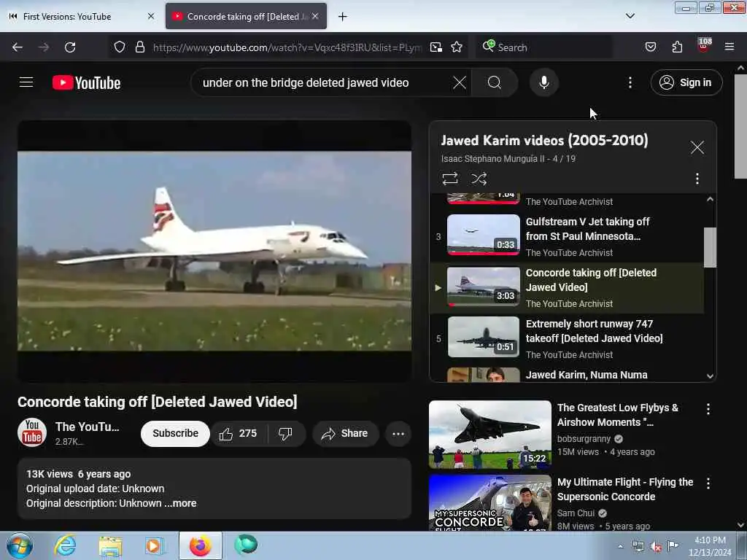Image resolution: width=747 pixels, height=560 pixels.
Task: Open the Pocket save icon
Action: pos(650,47)
